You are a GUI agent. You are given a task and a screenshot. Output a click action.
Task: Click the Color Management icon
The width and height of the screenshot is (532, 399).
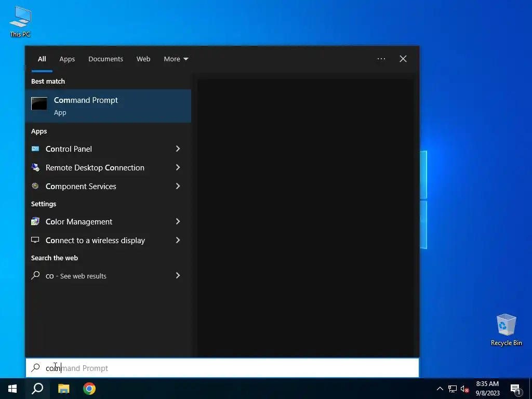click(x=35, y=221)
